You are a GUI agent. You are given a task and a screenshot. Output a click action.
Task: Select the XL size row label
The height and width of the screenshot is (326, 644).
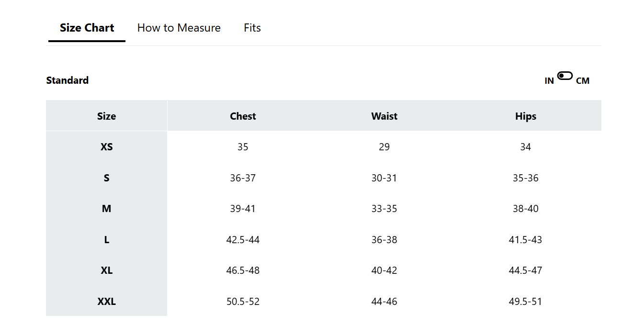click(x=106, y=270)
